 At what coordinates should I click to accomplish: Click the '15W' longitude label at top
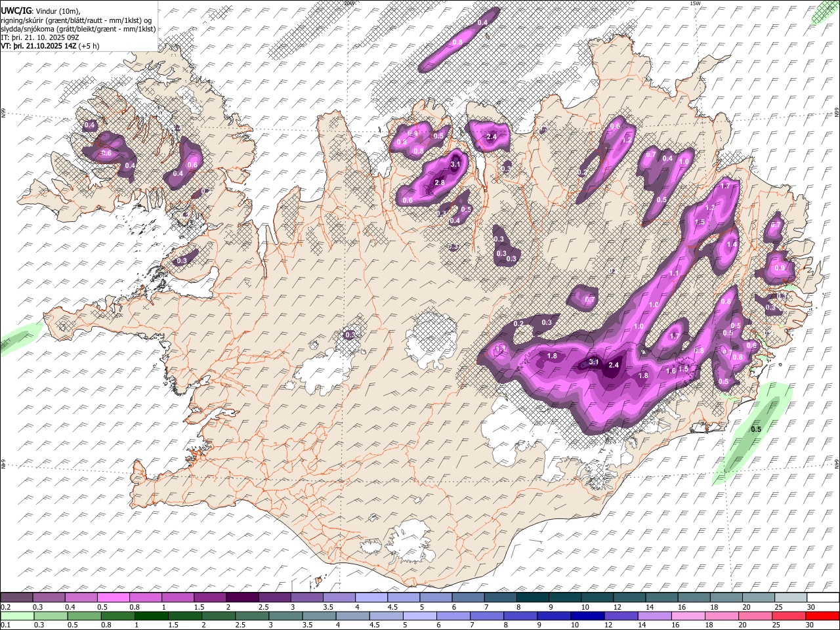click(695, 3)
